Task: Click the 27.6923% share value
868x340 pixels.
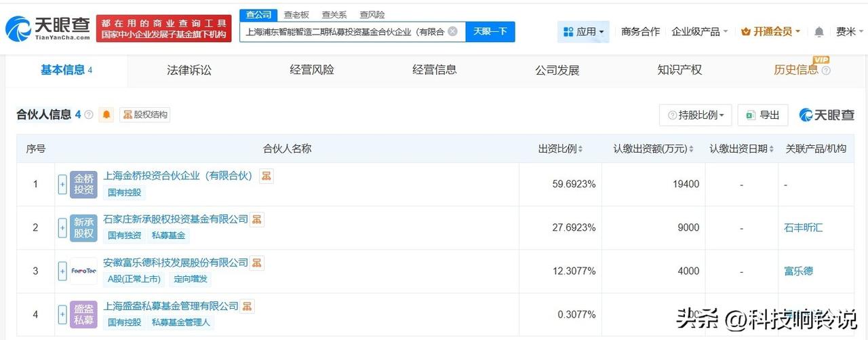Action: click(x=574, y=227)
